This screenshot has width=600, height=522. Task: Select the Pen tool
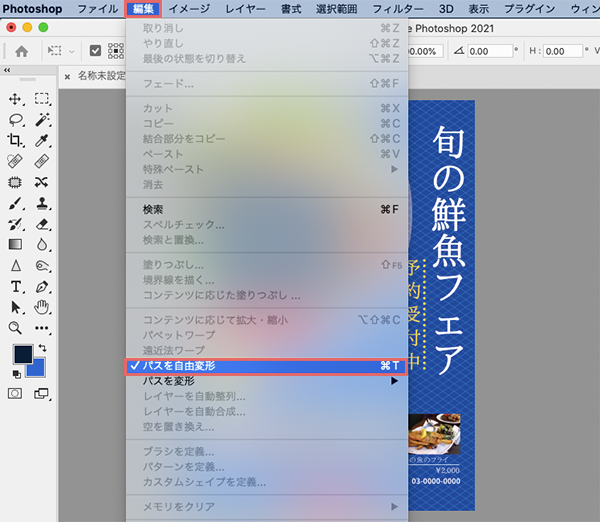point(42,286)
